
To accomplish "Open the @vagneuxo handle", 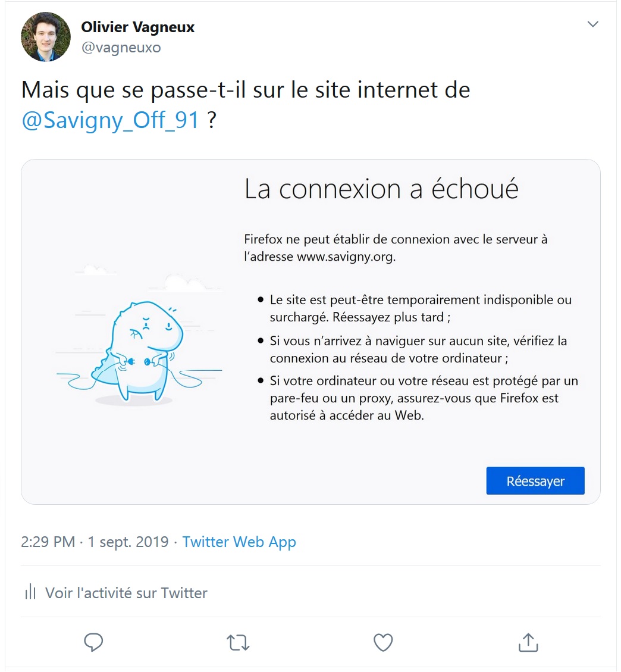I will pos(121,48).
